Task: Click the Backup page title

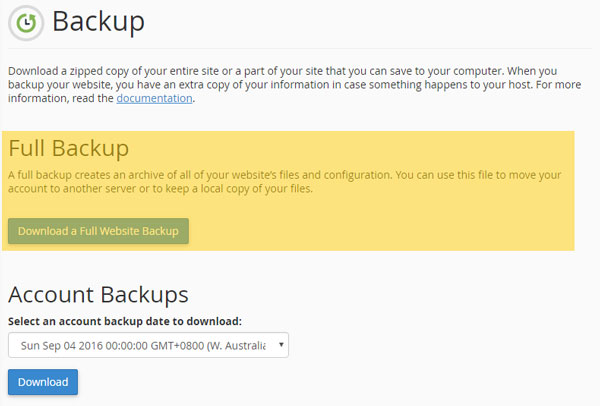Action: (98, 22)
